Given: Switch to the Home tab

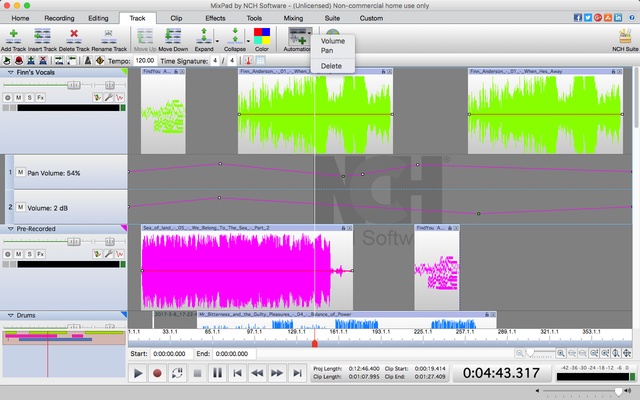Looking at the screenshot, I should (x=20, y=18).
